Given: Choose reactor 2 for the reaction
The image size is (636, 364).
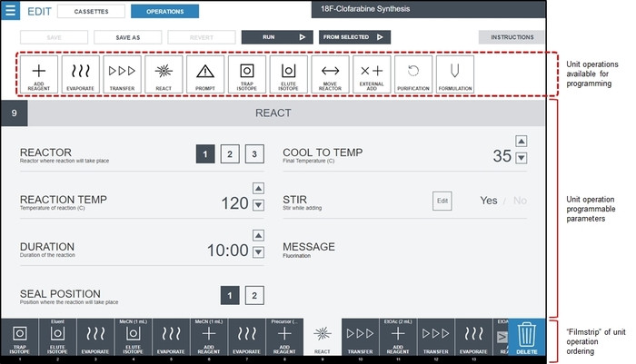Looking at the screenshot, I should 230,154.
